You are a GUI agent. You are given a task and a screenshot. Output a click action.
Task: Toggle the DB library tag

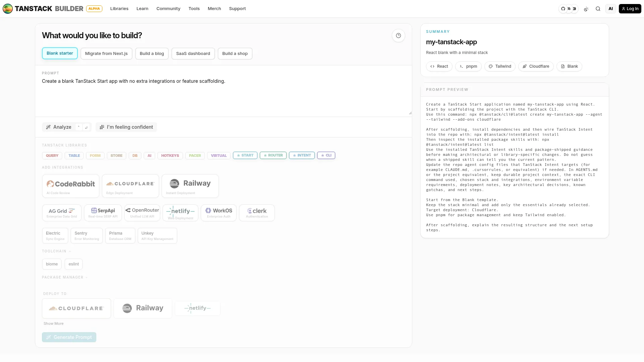(x=135, y=156)
